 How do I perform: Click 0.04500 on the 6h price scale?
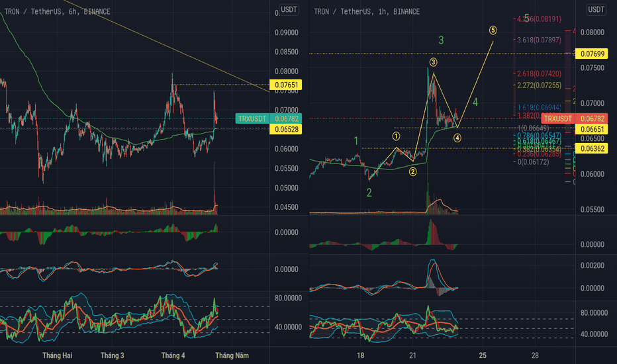(x=286, y=207)
